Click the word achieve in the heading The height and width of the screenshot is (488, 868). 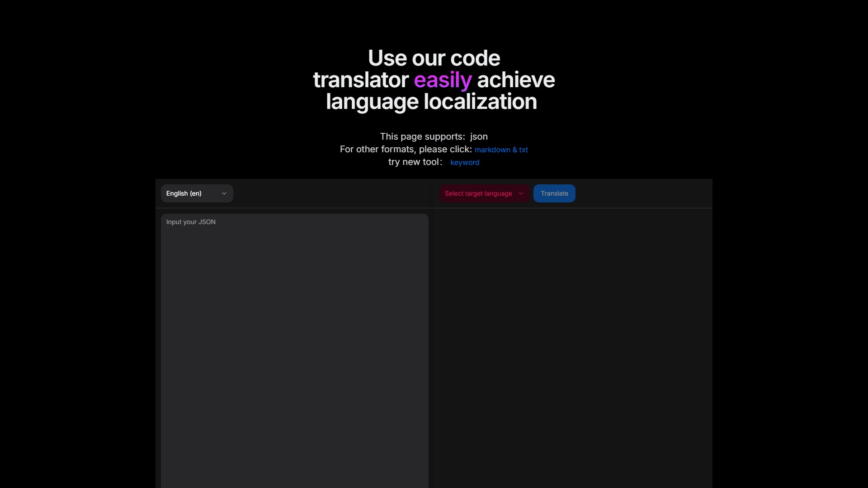pyautogui.click(x=516, y=80)
